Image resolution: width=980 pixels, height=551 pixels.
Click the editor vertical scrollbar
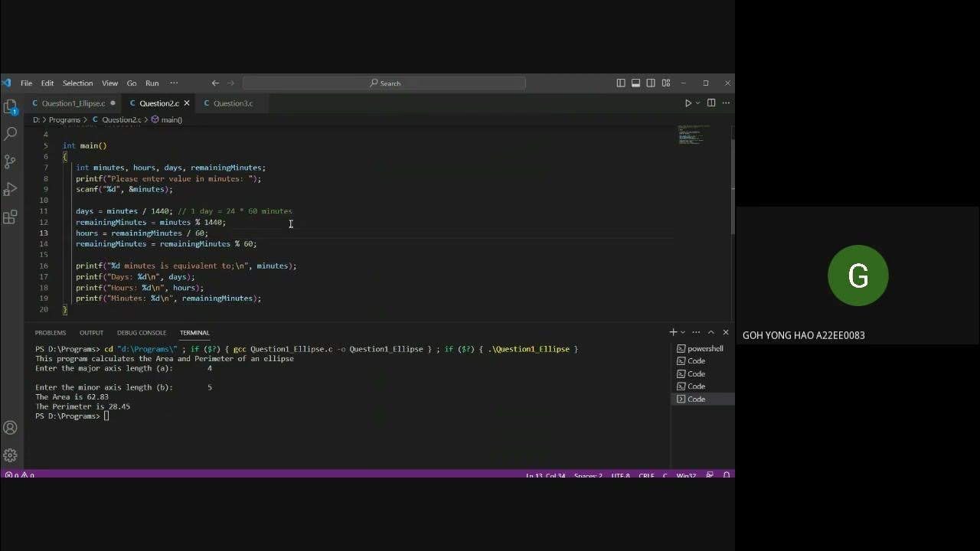point(731,187)
